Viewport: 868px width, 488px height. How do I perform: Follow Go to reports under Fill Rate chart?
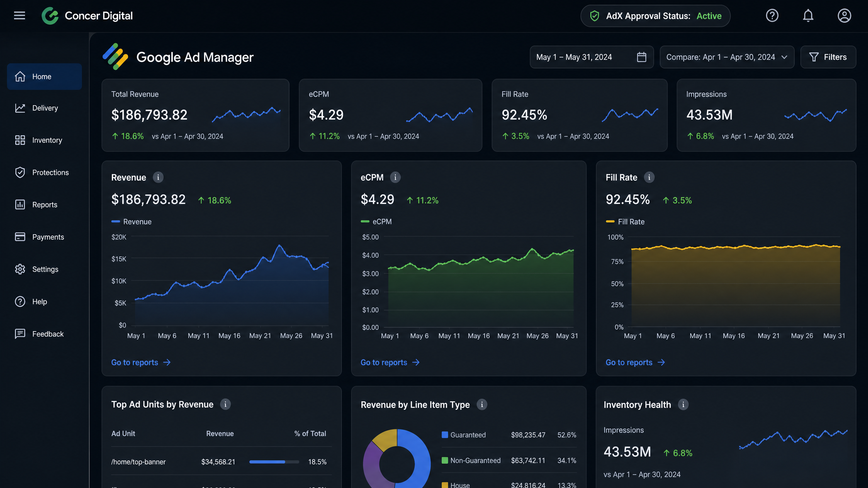(x=635, y=362)
